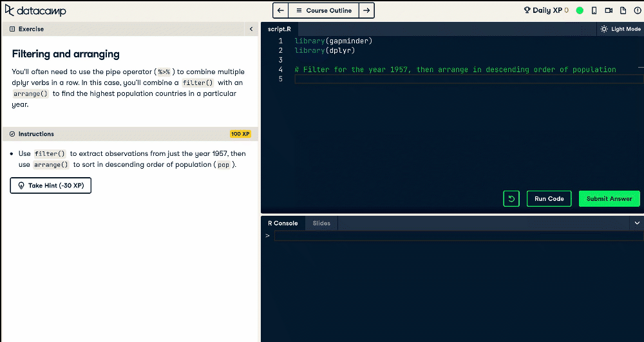644x342 pixels.
Task: Open the mobile phone icon
Action: coord(594,11)
